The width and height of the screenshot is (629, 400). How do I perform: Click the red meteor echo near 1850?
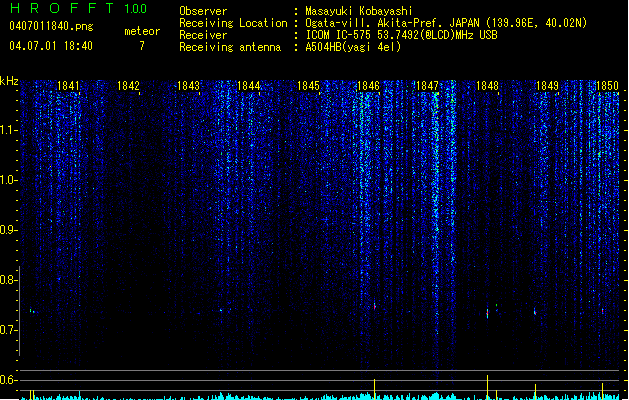point(603,311)
